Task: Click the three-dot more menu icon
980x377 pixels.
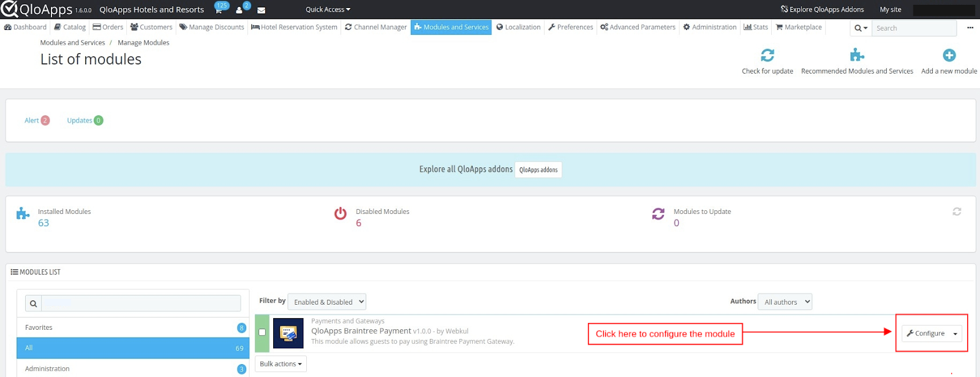Action: (x=970, y=28)
